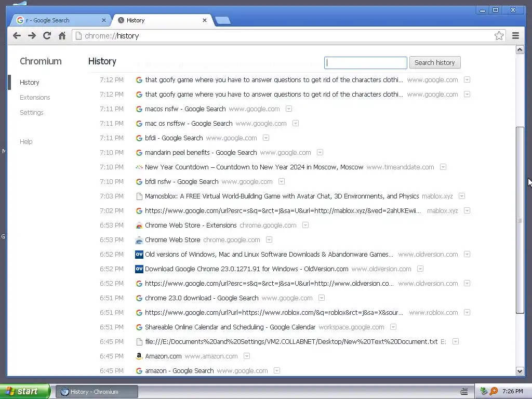Open the Windows Start menu
This screenshot has height=399, width=532.
click(x=25, y=391)
